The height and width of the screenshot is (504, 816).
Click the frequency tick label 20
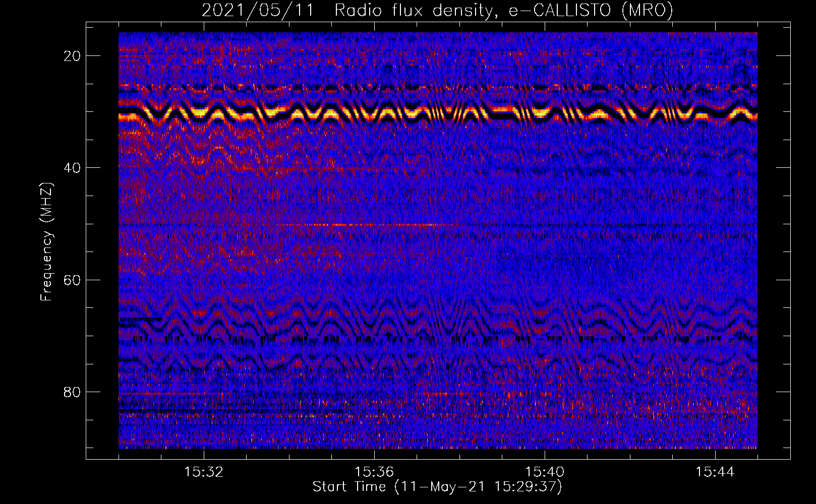click(72, 56)
